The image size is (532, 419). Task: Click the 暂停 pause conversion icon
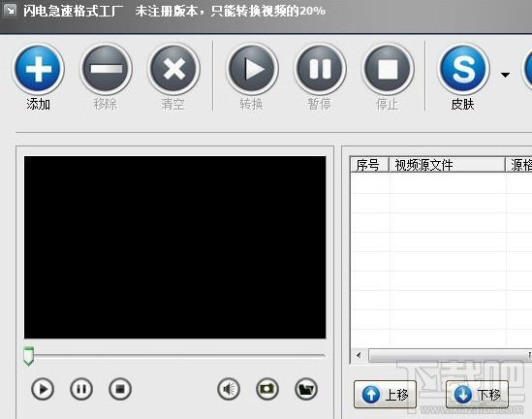tap(320, 69)
